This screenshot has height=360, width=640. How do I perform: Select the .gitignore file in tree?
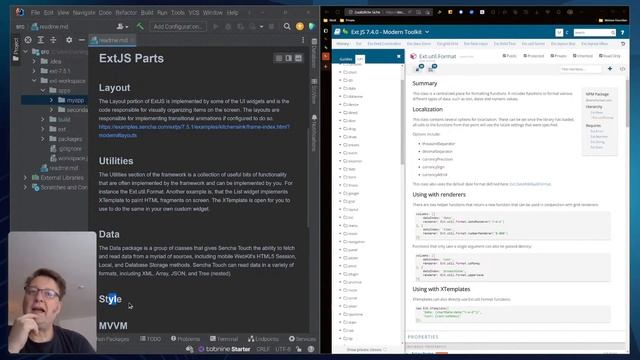[x=65, y=149]
